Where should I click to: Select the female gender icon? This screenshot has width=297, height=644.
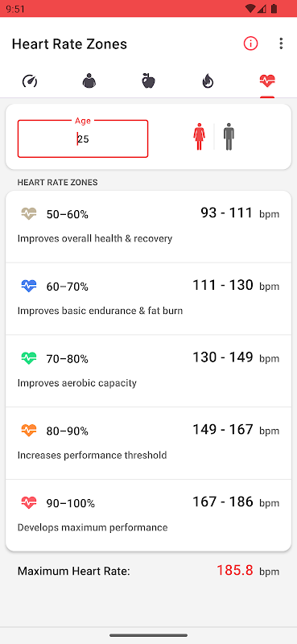tap(200, 137)
